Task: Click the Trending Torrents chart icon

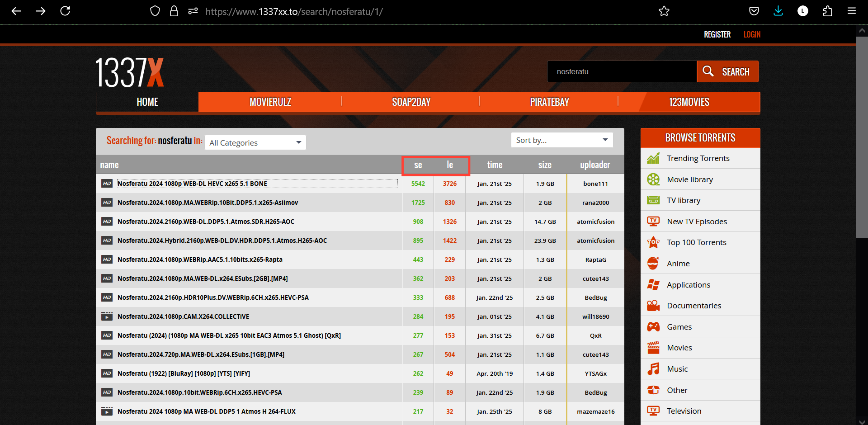Action: pos(653,158)
